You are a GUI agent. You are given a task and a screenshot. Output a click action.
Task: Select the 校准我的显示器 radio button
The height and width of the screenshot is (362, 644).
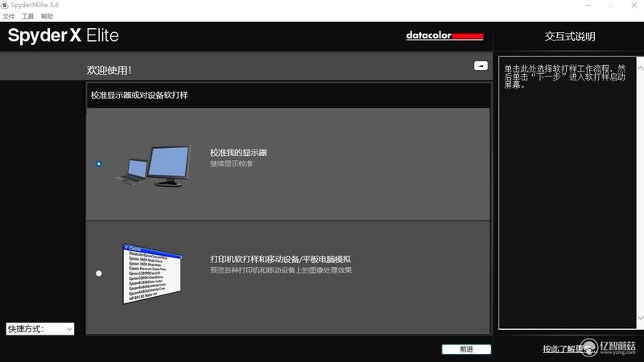98,163
